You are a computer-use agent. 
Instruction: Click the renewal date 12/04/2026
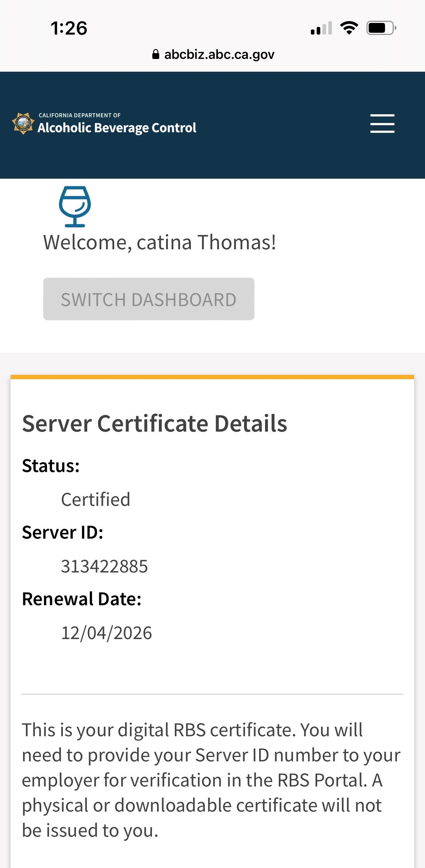106,633
